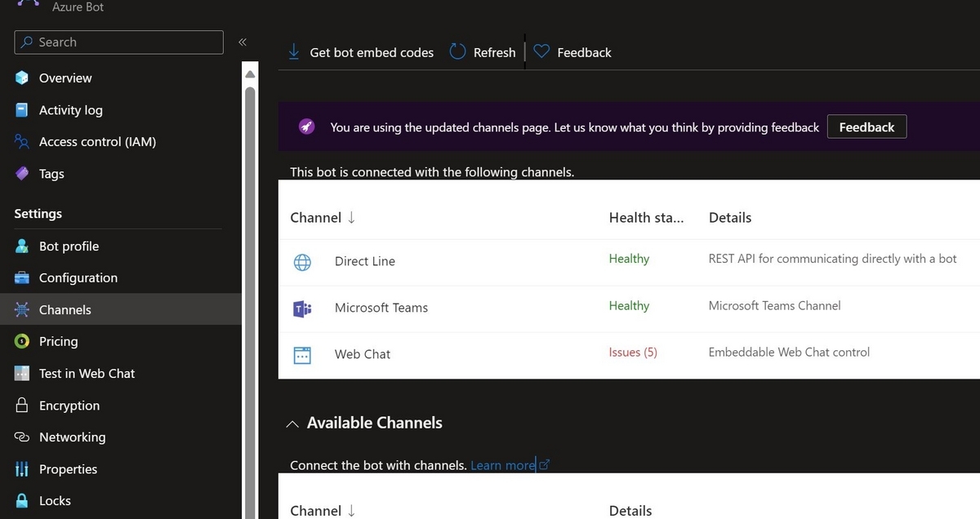This screenshot has width=980, height=519.
Task: Click the sidebar scrollbar up arrow
Action: pyautogui.click(x=251, y=74)
